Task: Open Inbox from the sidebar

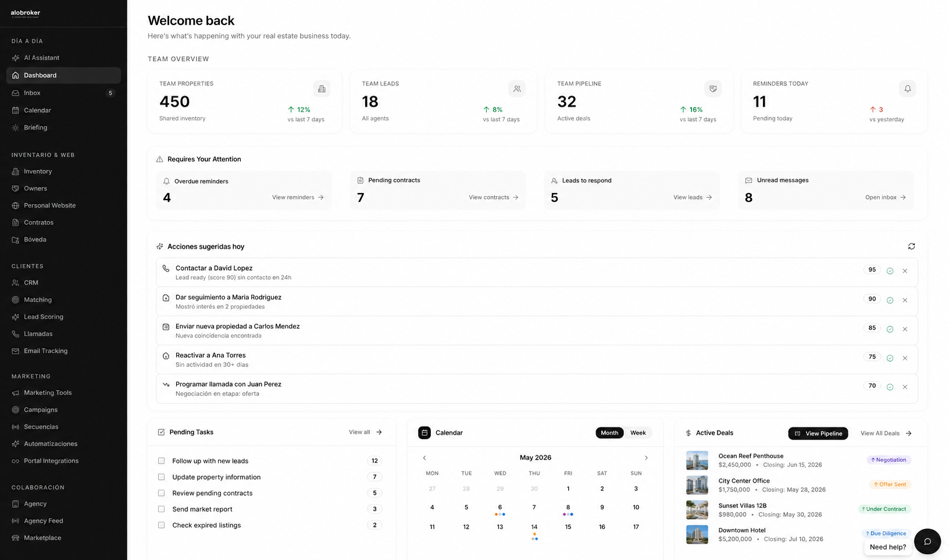Action: [63, 93]
